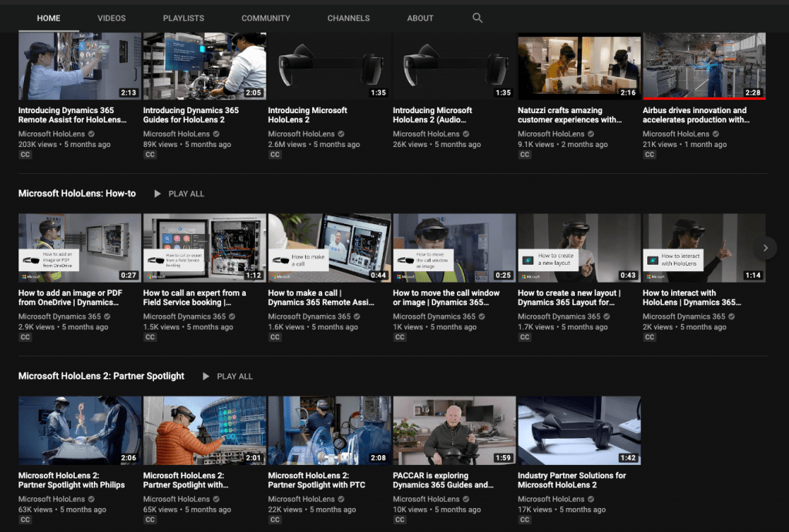
Task: Click CC badge under Partner Spotlight with Philips
Action: point(25,520)
